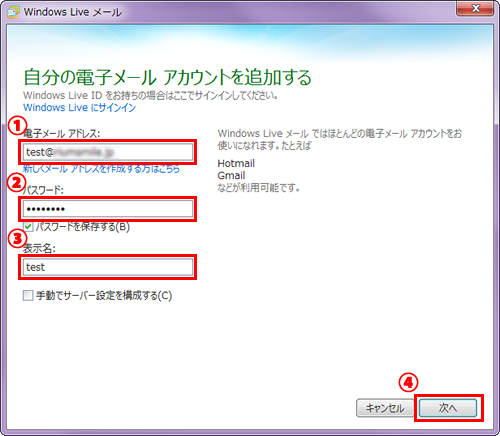500x436 pixels.
Task: Uncheck パスワードを保存する(B) checkbox
Action: click(x=28, y=227)
